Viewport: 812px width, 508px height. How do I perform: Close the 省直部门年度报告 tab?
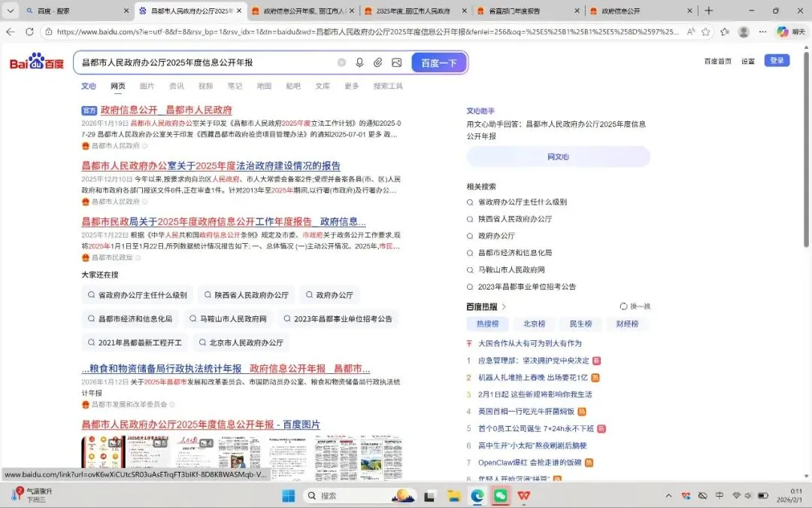point(577,11)
